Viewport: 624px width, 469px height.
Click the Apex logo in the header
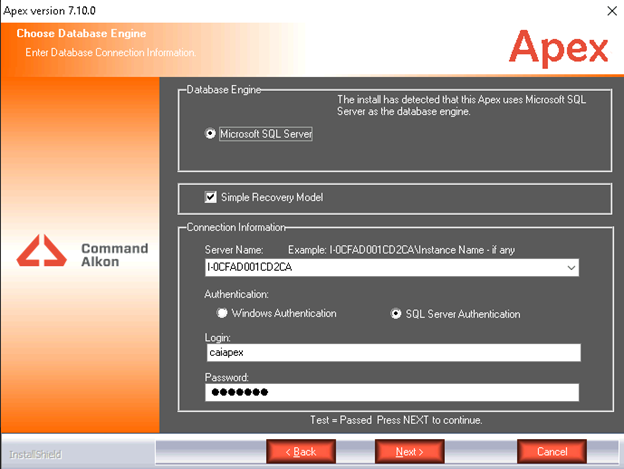558,48
